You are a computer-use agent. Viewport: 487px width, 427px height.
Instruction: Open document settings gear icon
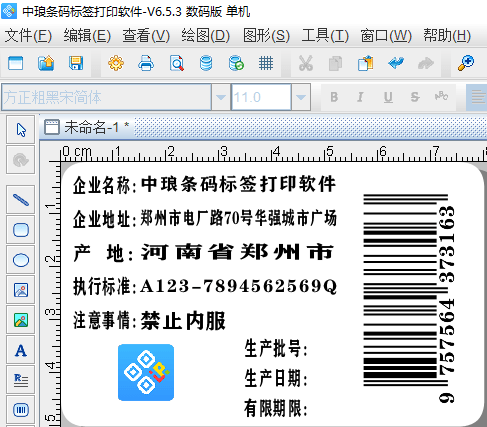(116, 63)
